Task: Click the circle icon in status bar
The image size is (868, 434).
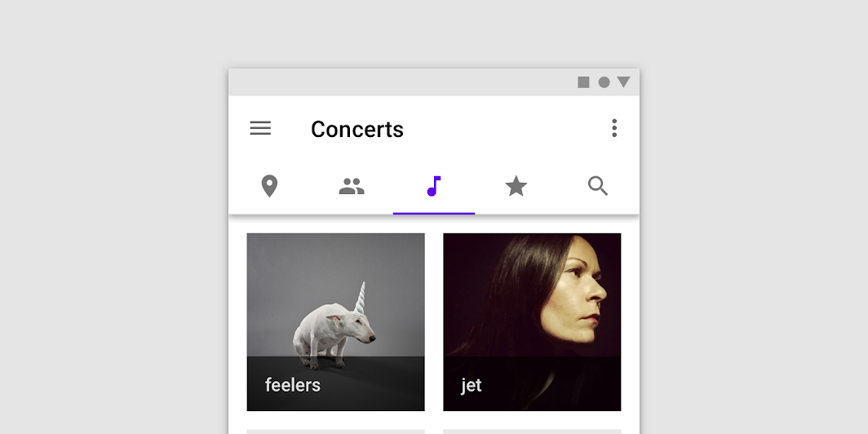Action: pyautogui.click(x=604, y=82)
